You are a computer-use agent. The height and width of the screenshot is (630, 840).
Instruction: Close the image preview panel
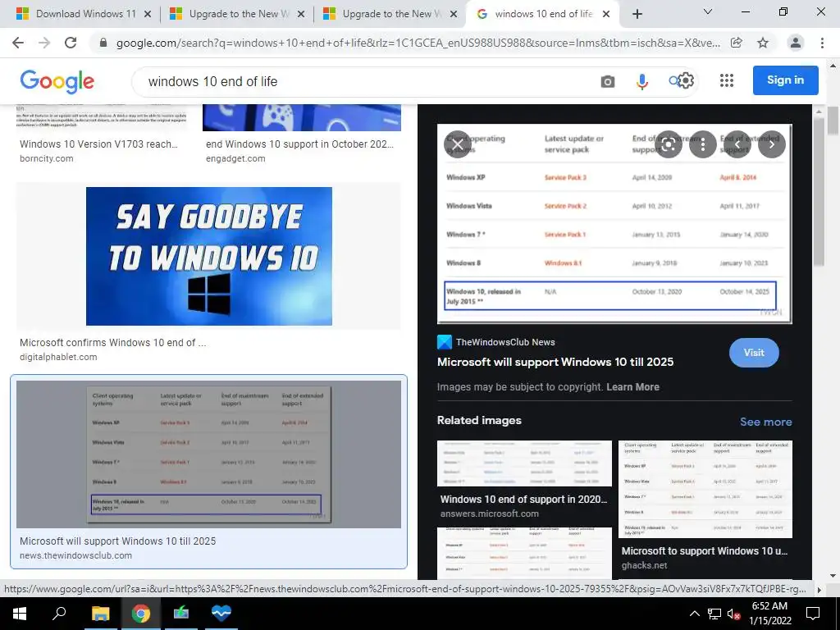458,144
